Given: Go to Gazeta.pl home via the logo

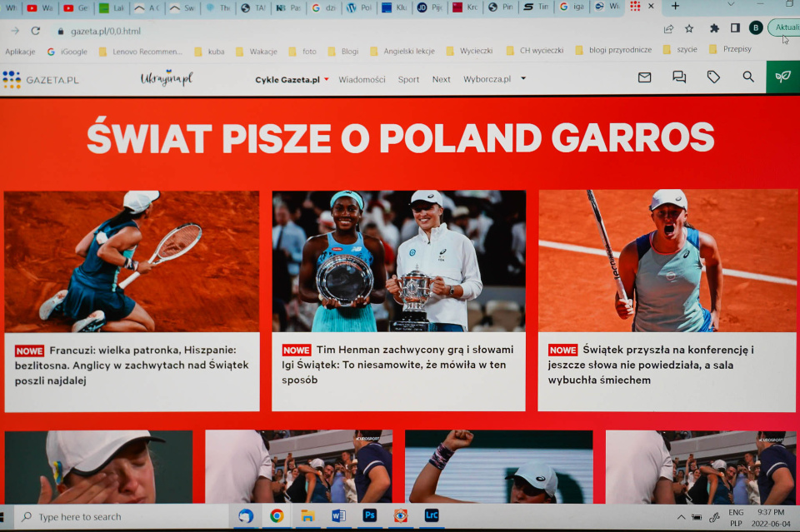Looking at the screenshot, I should click(x=40, y=80).
